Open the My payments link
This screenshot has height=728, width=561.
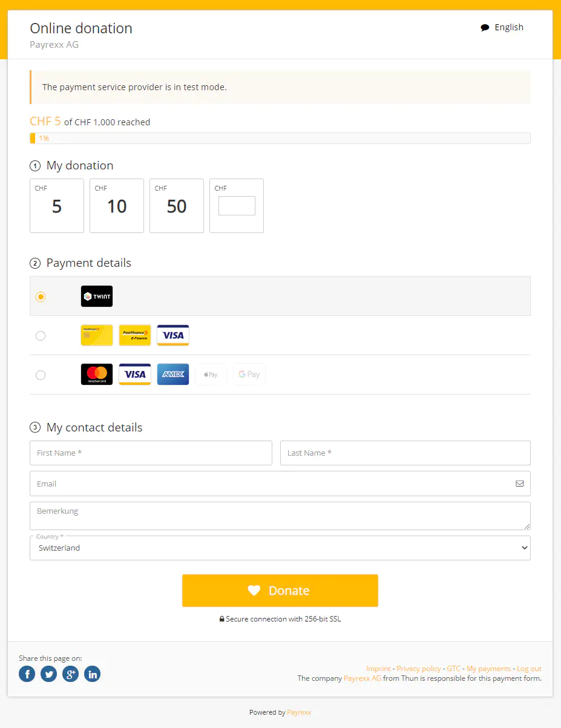point(488,669)
